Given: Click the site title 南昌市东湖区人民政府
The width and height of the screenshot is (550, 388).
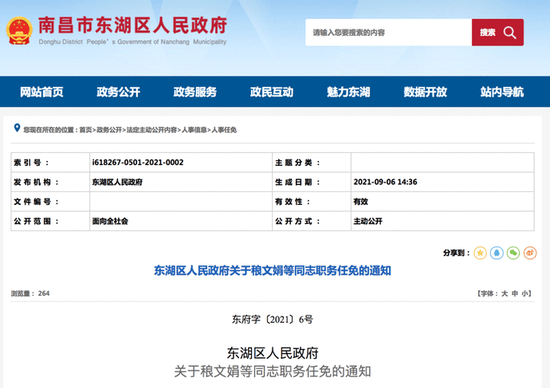Looking at the screenshot, I should point(133,26).
